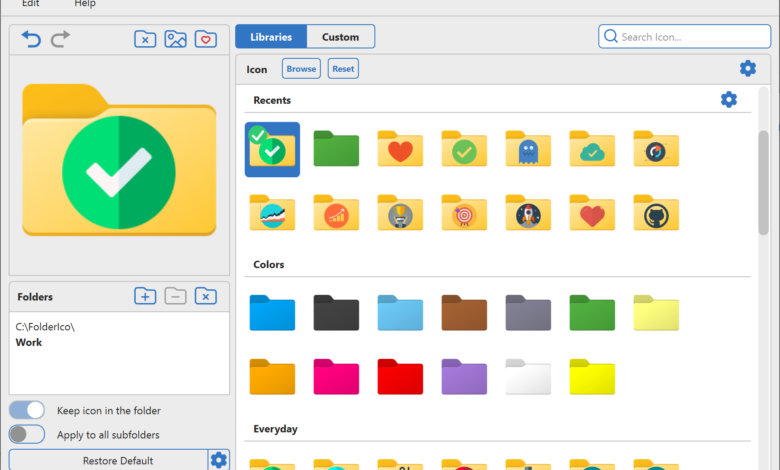
Task: Select the target bullseye folder icon
Action: pyautogui.click(x=464, y=212)
